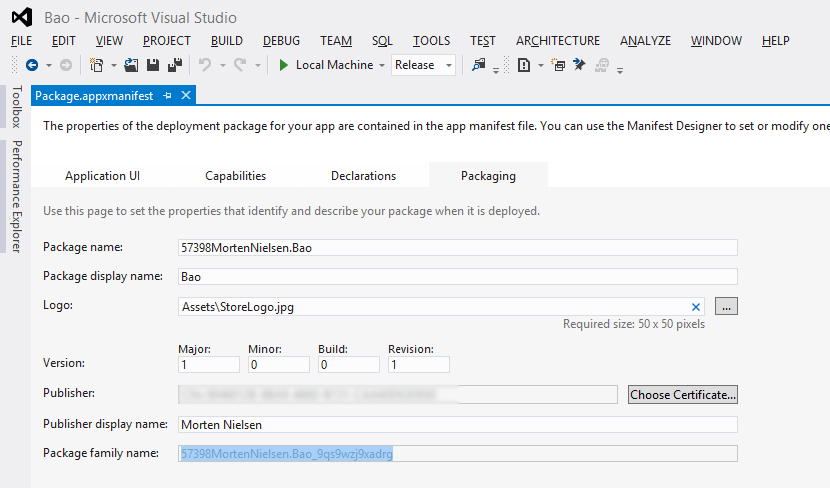Viewport: 830px width, 488px height.
Task: Open the FILE menu
Action: coord(21,41)
